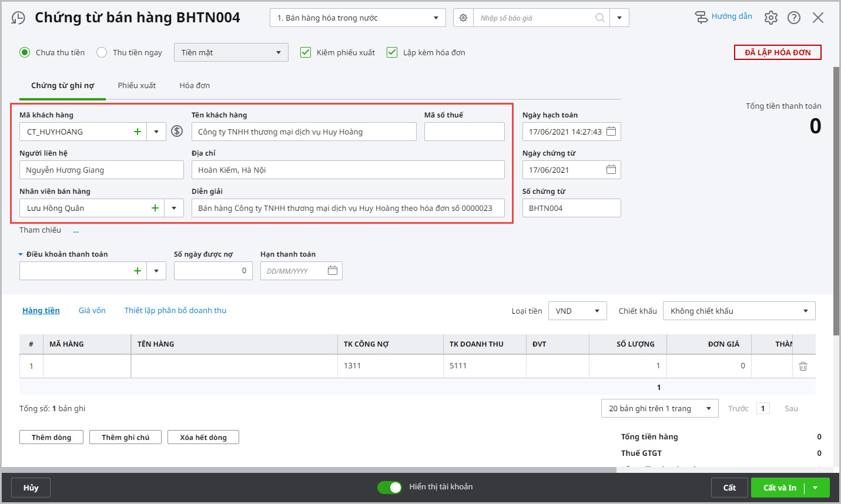Click the Mã số thuế input field

pos(464,132)
